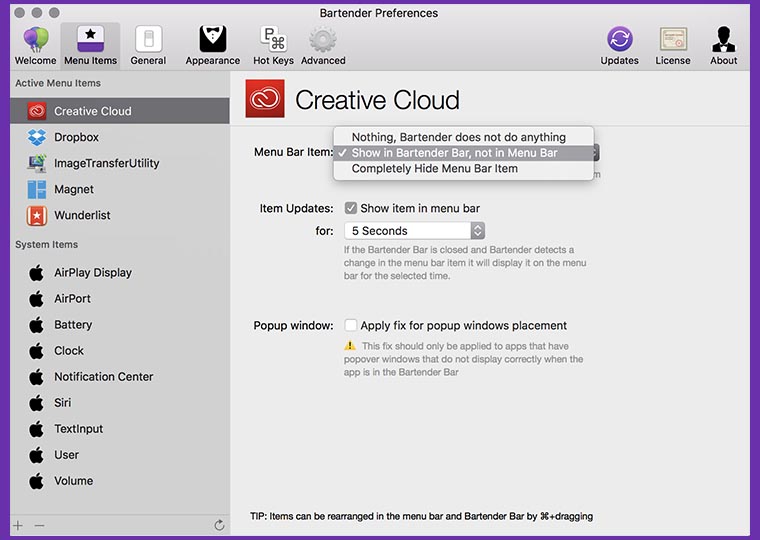Select Show in Bartender Bar option
760x540 pixels.
[454, 153]
